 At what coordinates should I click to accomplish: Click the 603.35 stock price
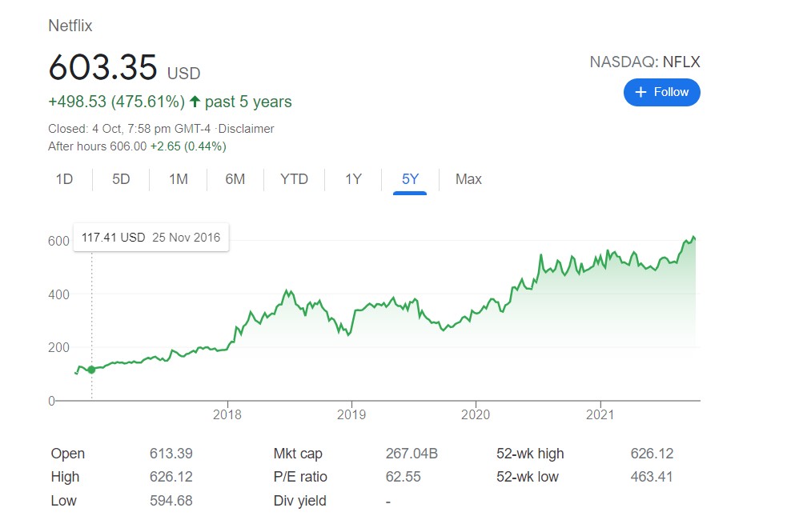tap(103, 67)
